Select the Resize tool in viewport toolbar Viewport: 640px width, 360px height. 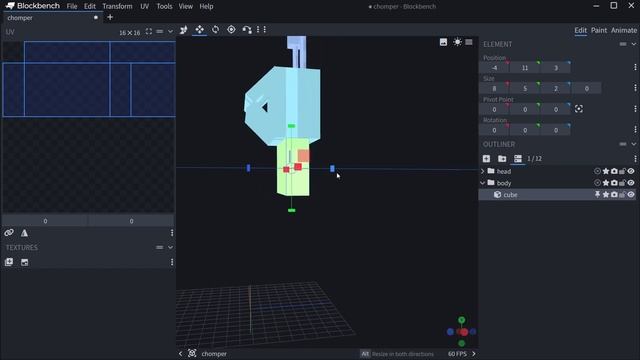200,29
